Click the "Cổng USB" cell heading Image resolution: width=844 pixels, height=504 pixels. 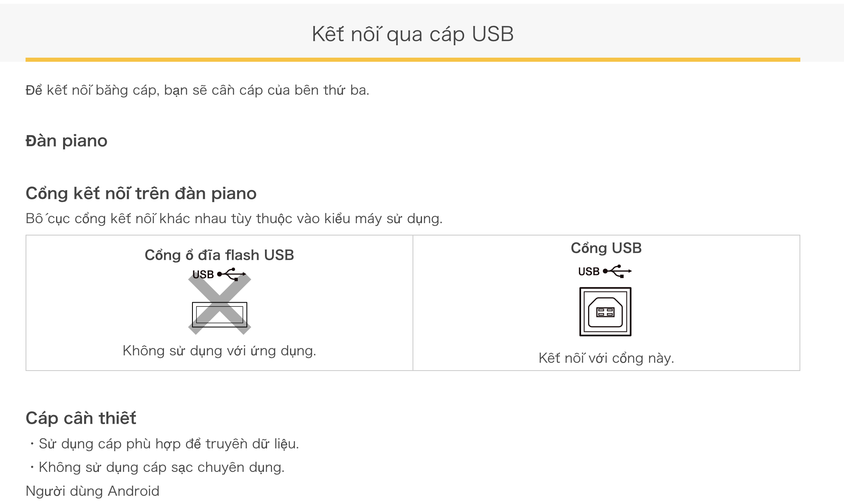pos(606,248)
